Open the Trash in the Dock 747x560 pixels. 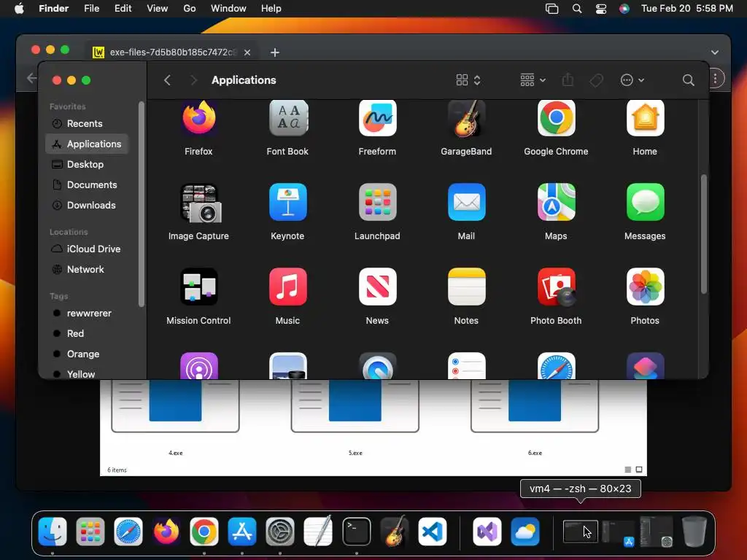[x=694, y=531]
